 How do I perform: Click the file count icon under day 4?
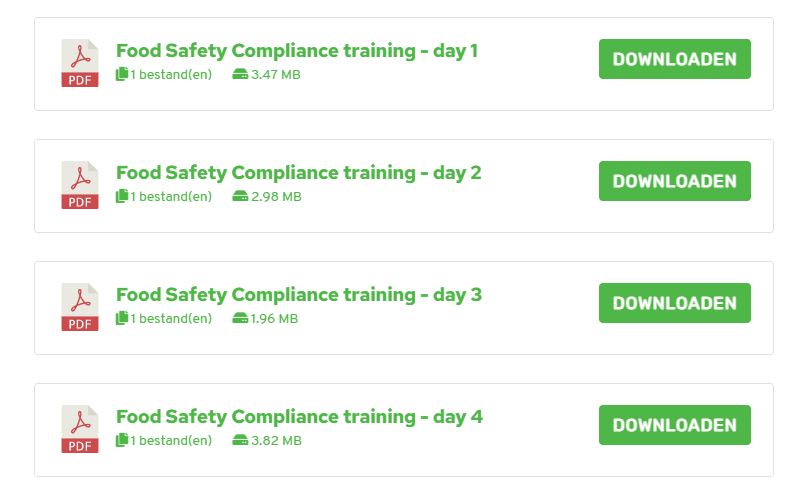122,440
